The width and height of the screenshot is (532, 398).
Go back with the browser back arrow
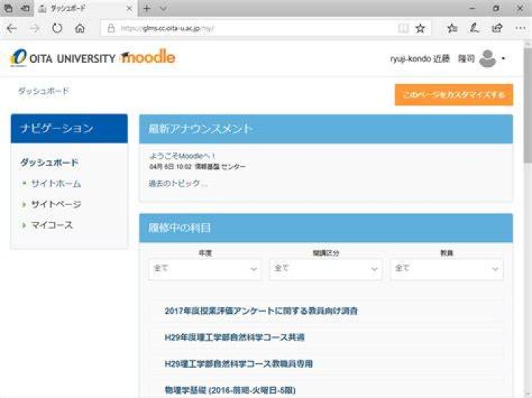point(12,28)
